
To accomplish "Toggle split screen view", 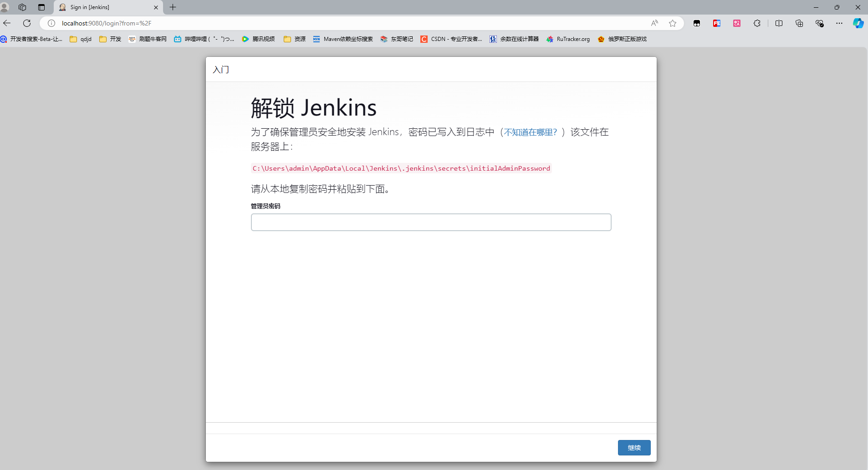I will pyautogui.click(x=779, y=23).
